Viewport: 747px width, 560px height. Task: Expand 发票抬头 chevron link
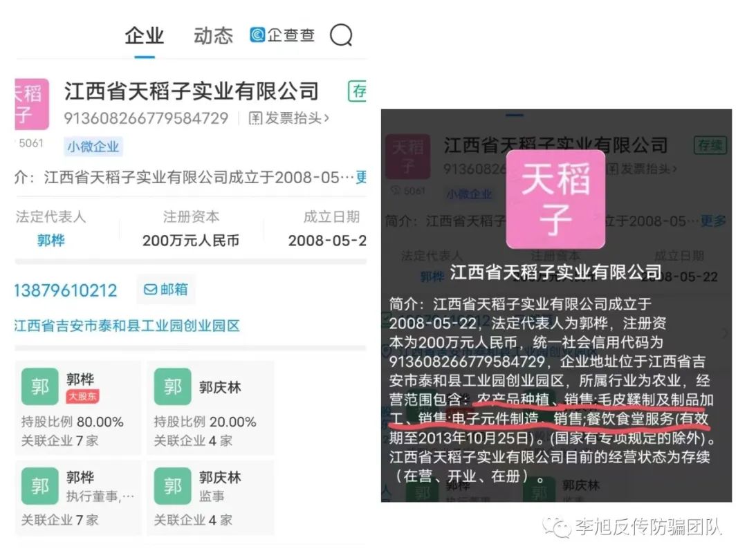click(x=288, y=118)
